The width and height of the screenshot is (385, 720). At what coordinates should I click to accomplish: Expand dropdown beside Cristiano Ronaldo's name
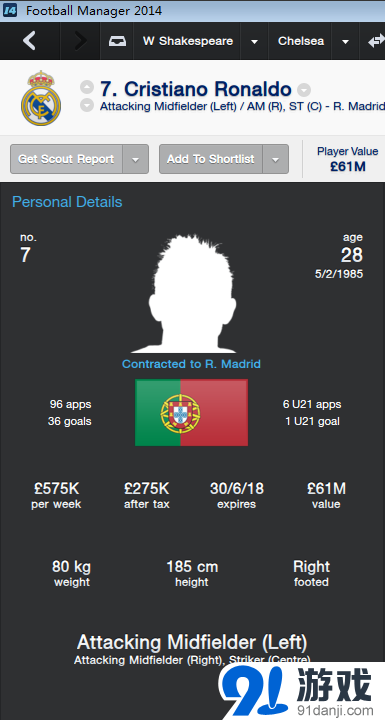tap(304, 89)
